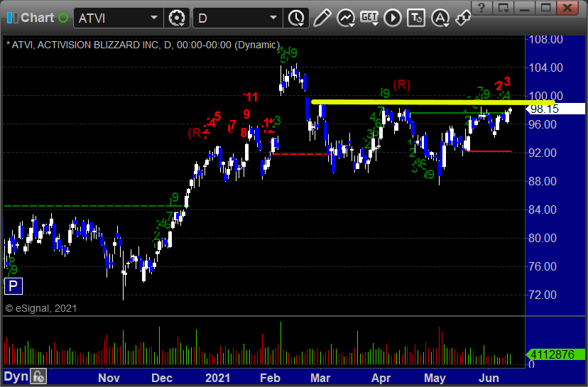Click the Jun date axis label
This screenshot has width=588, height=387.
point(489,378)
